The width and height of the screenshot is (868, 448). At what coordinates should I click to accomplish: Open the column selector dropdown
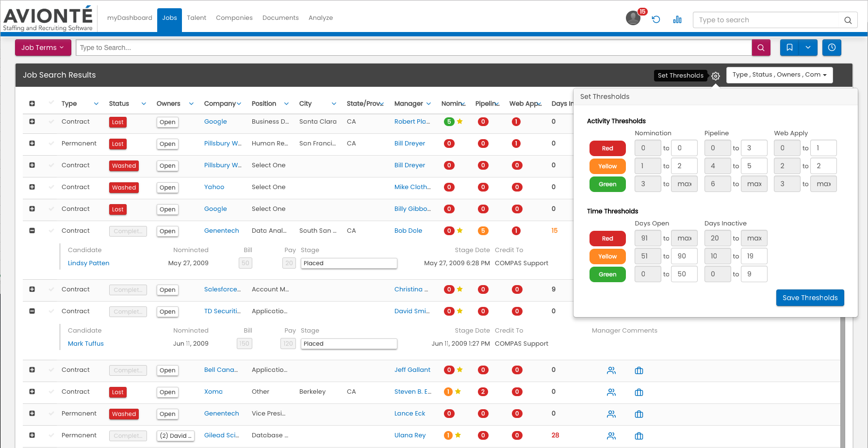[x=779, y=75]
